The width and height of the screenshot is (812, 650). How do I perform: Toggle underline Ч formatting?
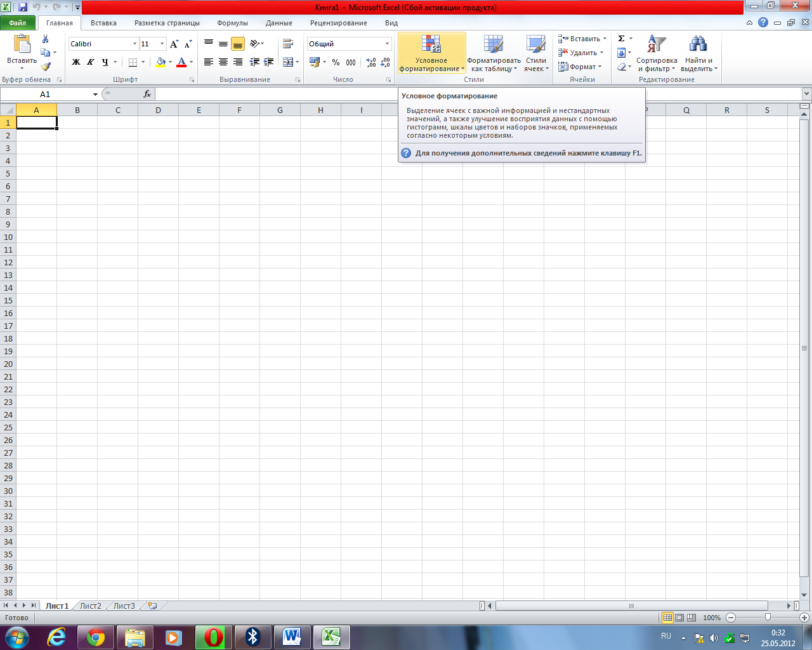coord(105,62)
